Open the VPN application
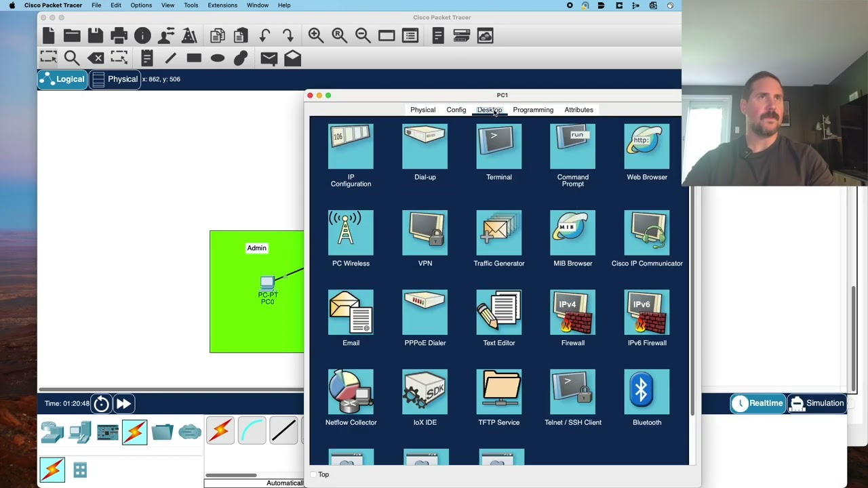 coord(425,233)
